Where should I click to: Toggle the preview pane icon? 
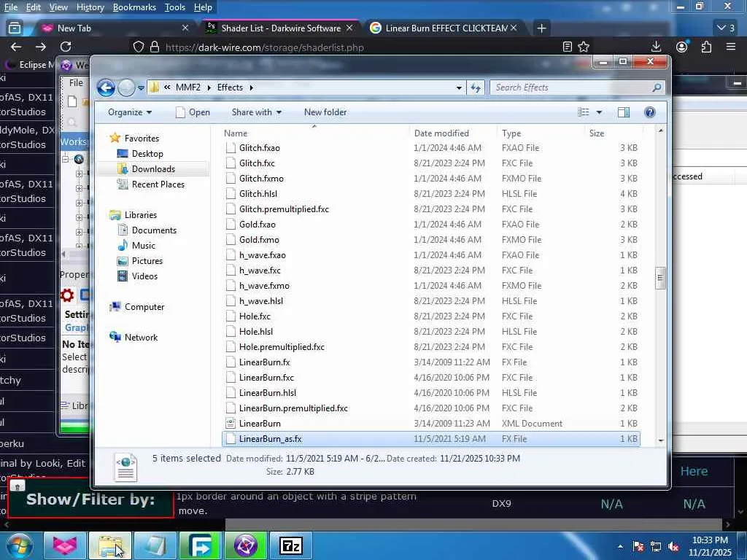624,112
